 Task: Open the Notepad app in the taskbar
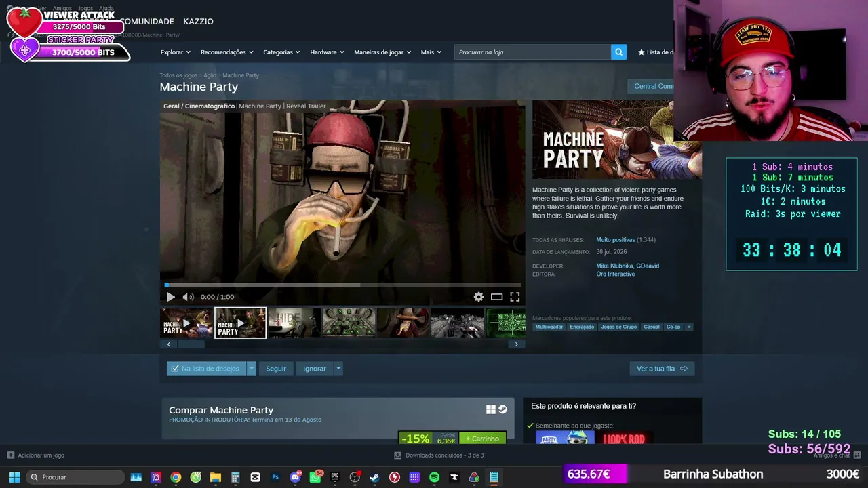[494, 477]
